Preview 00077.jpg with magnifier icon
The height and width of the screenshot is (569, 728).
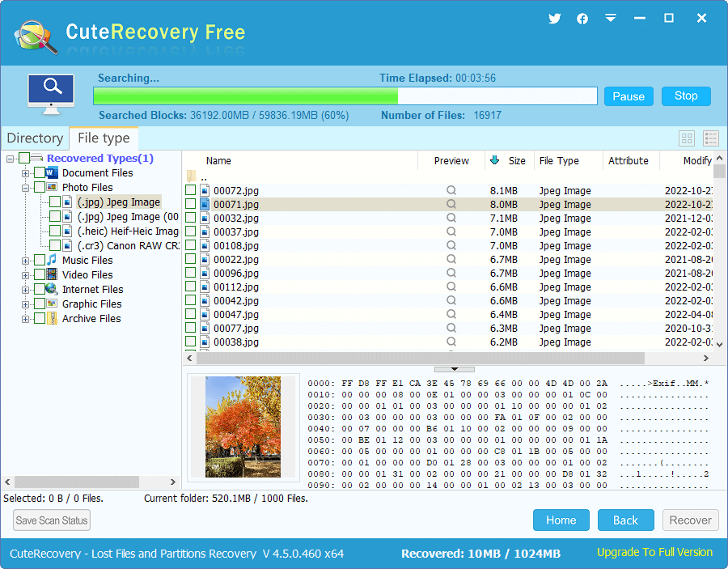(451, 328)
